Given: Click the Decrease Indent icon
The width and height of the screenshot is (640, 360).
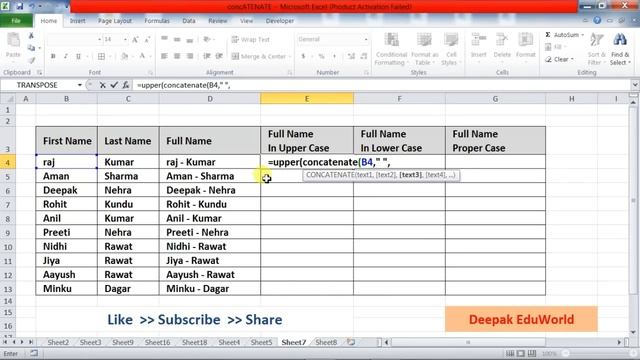Looking at the screenshot, I should (x=207, y=56).
